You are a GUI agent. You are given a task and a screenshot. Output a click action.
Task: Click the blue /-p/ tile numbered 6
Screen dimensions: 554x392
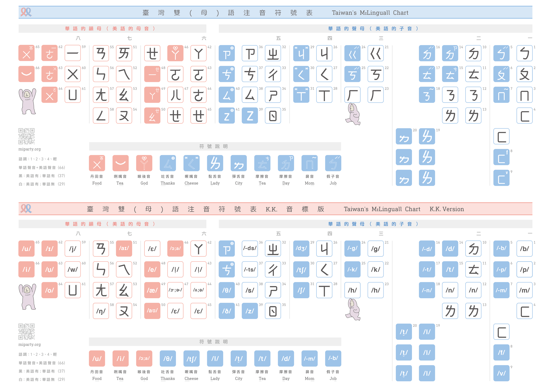501,269
